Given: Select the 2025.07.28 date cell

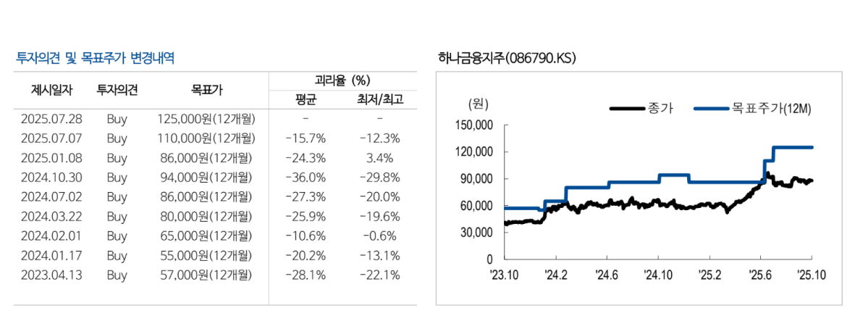Looking at the screenshot, I should tap(52, 118).
